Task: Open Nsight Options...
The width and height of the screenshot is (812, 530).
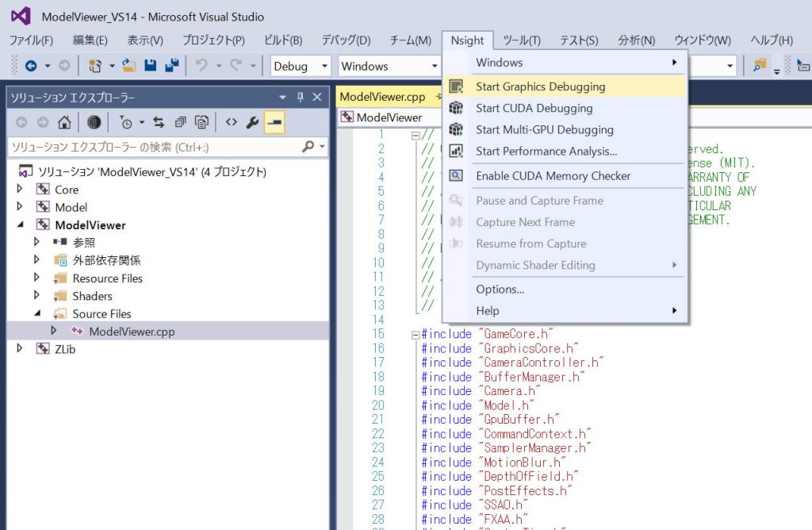Action: pos(565,289)
